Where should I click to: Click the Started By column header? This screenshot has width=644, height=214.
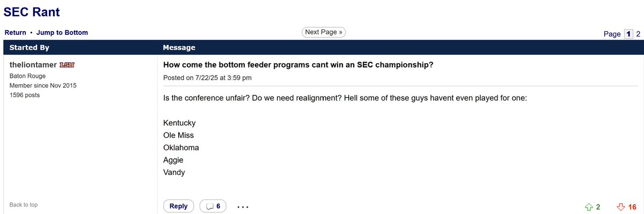click(30, 48)
